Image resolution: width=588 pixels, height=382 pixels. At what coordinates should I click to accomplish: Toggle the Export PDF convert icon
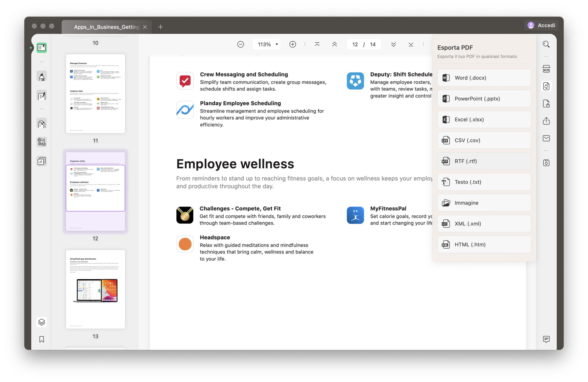tap(546, 86)
